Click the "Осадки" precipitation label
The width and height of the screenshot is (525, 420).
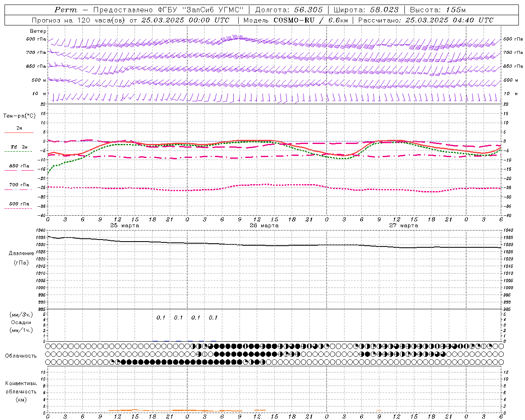pyautogui.click(x=21, y=322)
